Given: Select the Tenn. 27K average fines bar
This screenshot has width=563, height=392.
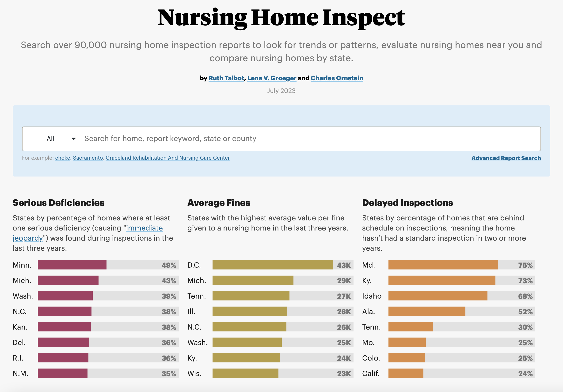Looking at the screenshot, I should [283, 296].
